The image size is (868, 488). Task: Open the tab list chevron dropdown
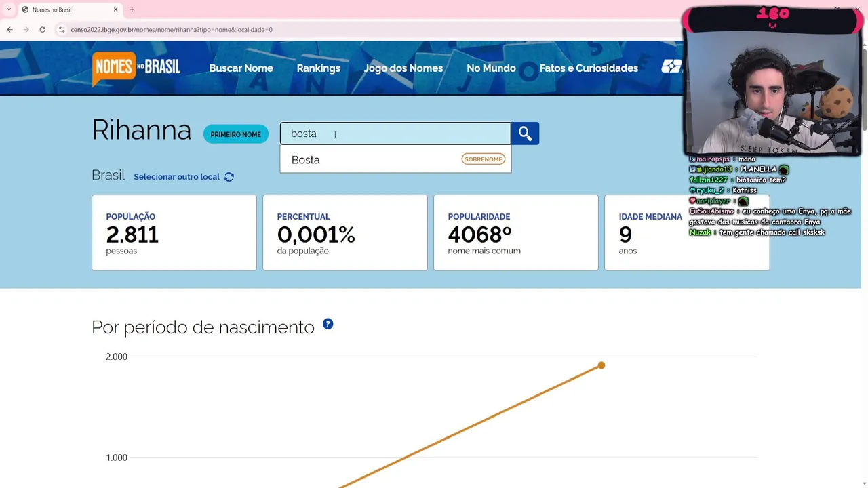[9, 9]
